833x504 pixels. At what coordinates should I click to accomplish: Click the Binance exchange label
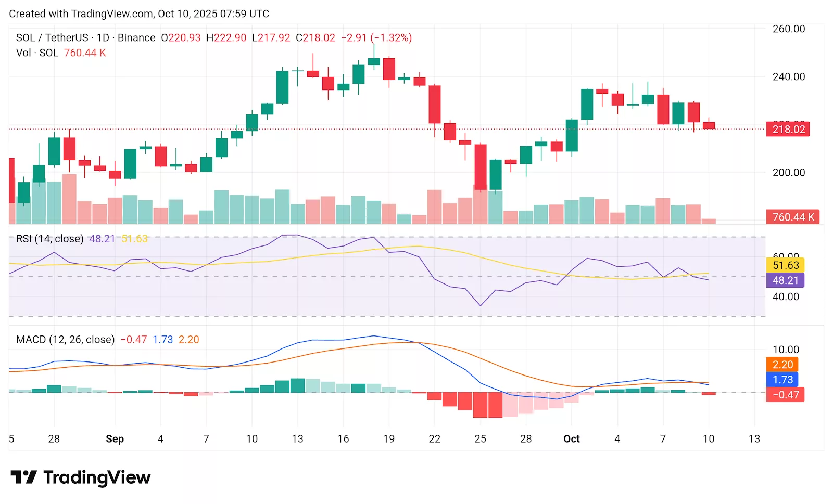click(x=136, y=37)
